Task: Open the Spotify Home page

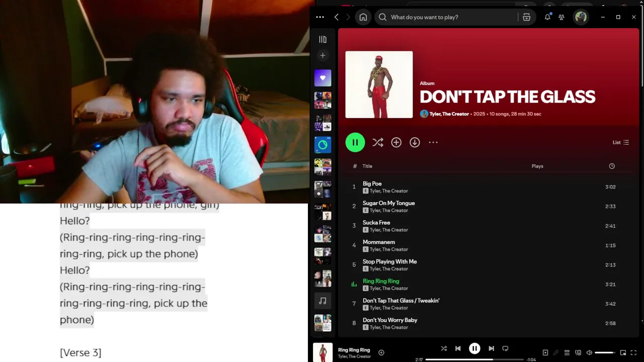Action: pyautogui.click(x=363, y=17)
